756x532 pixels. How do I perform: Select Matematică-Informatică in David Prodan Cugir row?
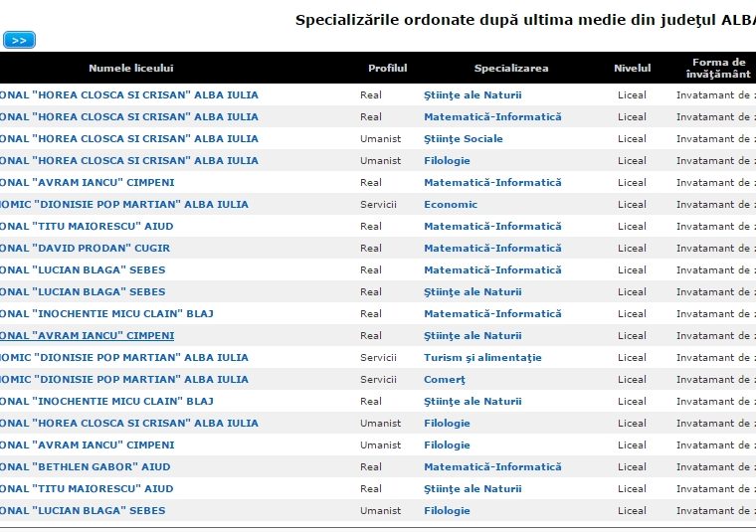tap(492, 249)
